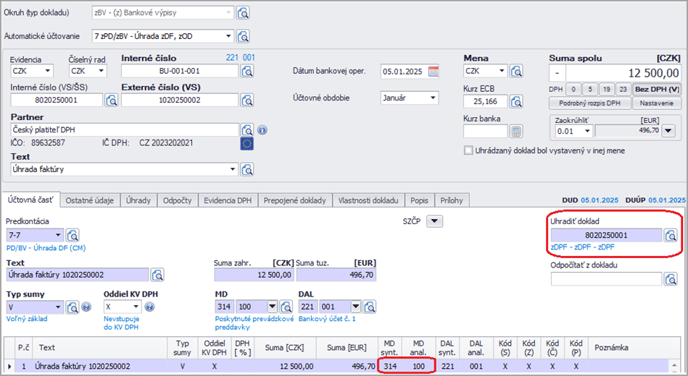Open lookup next to Okruh (typ dokladu)
This screenshot has height=376, width=688.
click(x=243, y=13)
